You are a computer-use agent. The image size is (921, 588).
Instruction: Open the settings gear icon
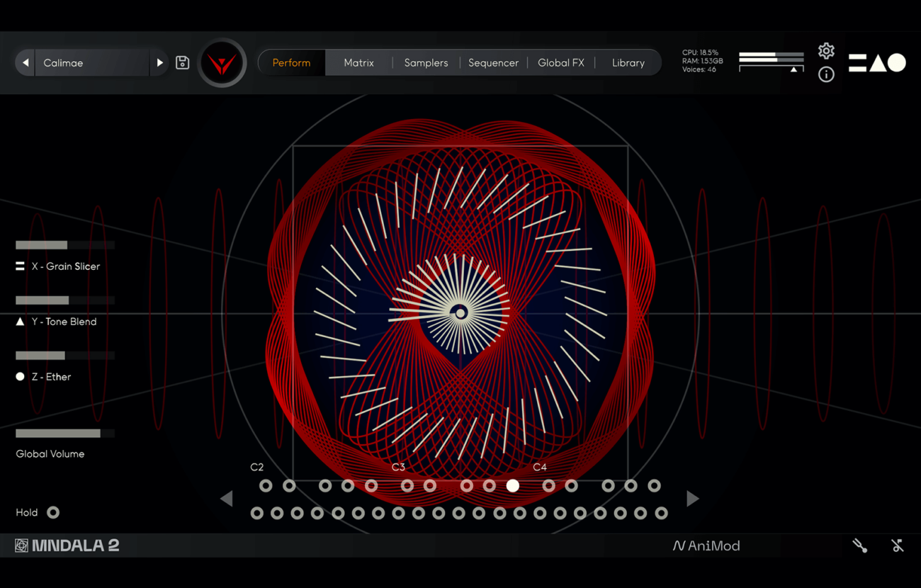(826, 51)
